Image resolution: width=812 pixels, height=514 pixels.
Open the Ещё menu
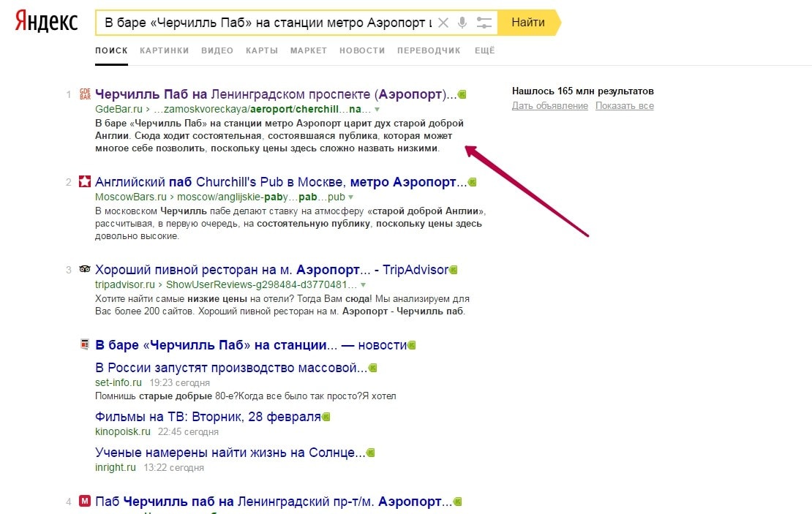[485, 50]
